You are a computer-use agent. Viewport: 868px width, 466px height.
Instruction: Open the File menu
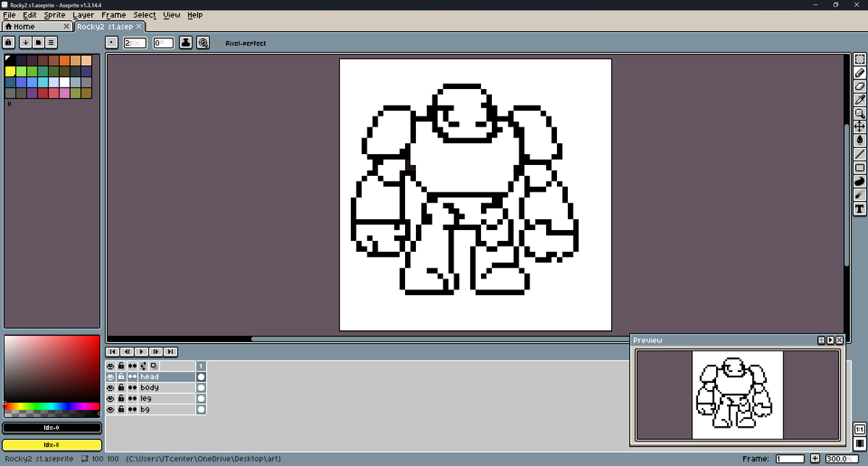coord(9,14)
